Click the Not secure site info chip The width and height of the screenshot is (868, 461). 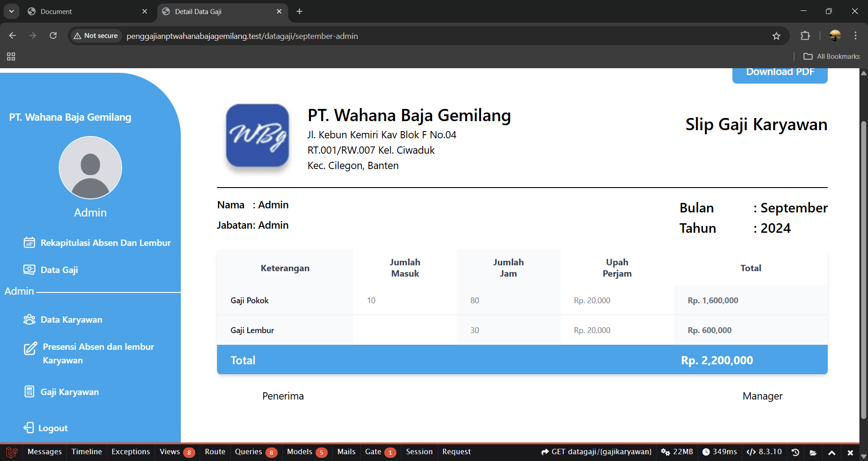point(96,36)
